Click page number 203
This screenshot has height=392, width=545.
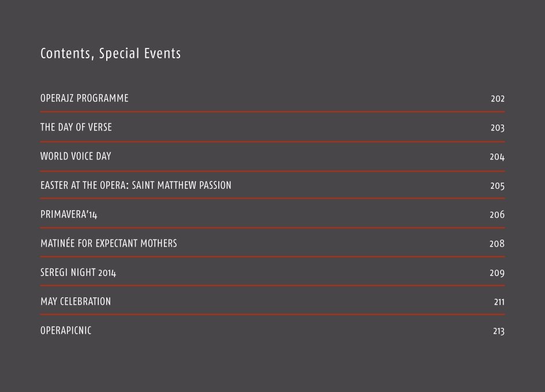pos(498,128)
